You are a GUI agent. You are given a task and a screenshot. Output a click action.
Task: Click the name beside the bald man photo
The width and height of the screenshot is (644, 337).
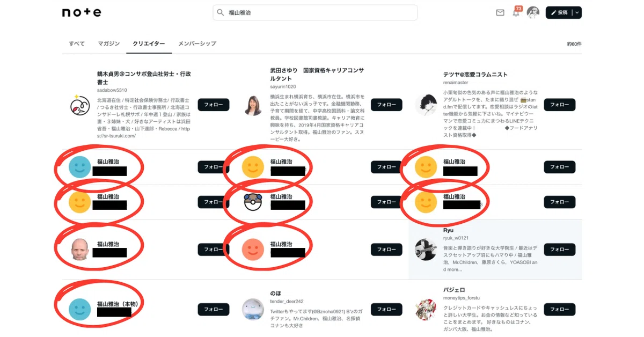108,244
